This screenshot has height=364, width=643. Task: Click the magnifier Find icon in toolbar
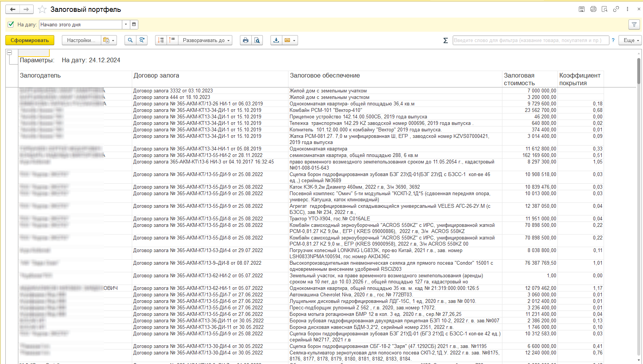(x=130, y=40)
